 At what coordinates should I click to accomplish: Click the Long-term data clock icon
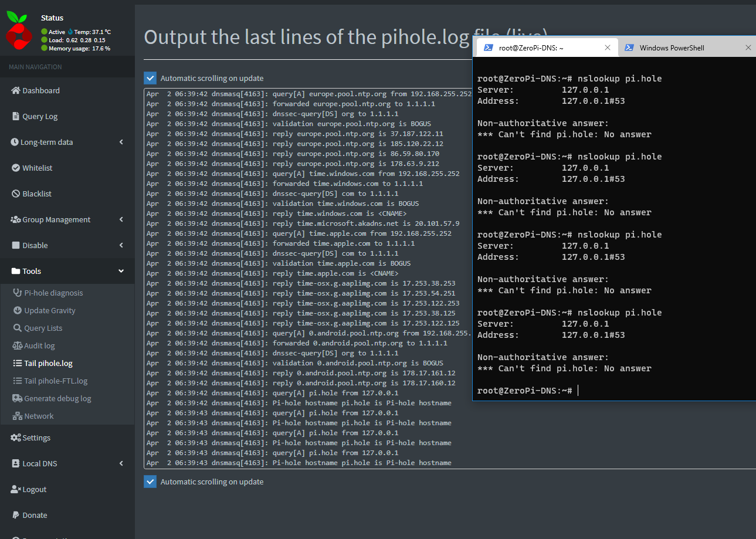point(15,142)
